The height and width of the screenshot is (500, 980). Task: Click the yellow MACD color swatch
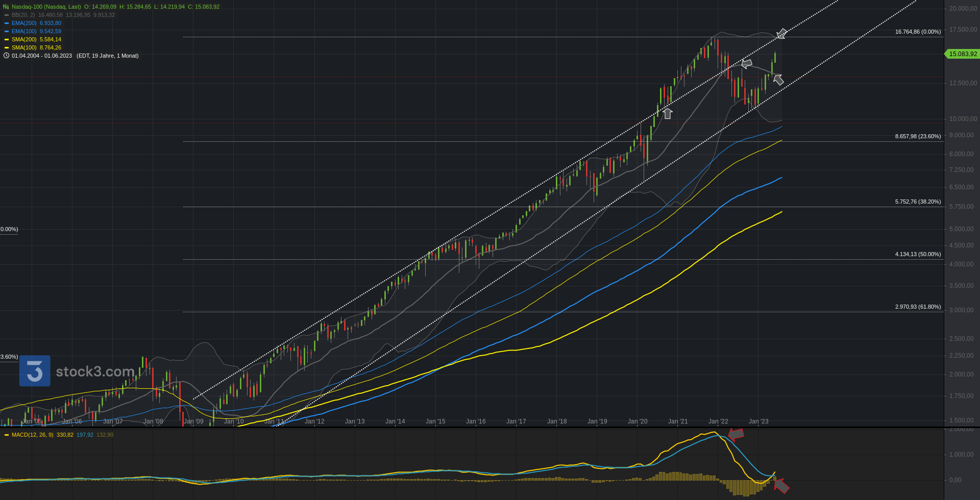pyautogui.click(x=7, y=435)
